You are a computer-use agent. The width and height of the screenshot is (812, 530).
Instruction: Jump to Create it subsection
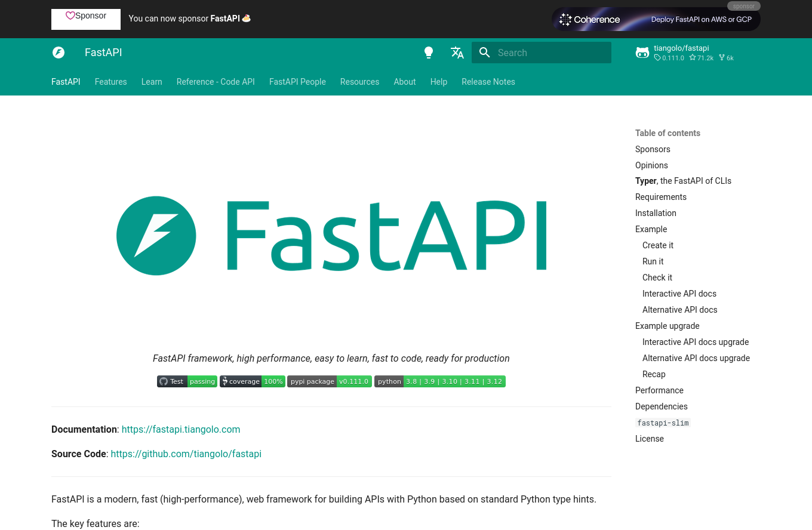[658, 245]
